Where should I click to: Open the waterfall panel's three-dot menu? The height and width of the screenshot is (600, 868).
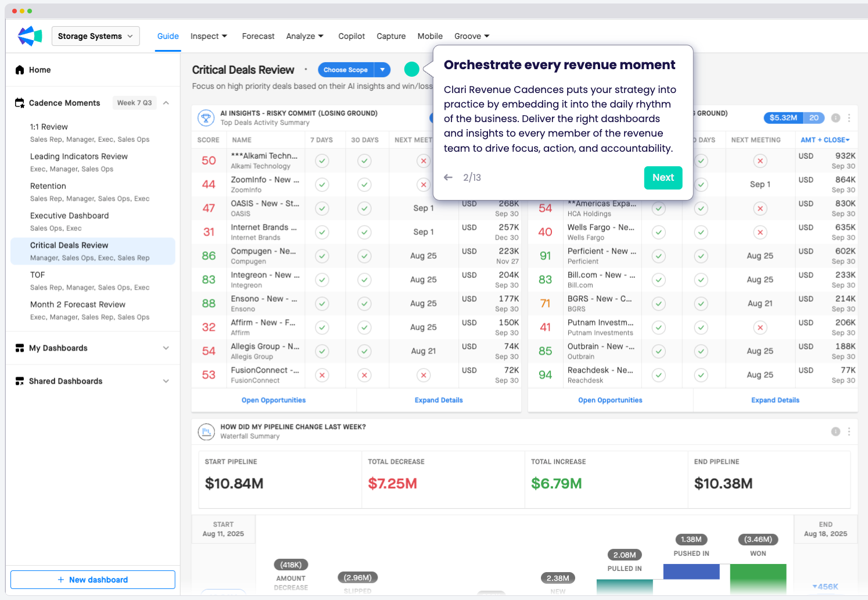(x=849, y=431)
